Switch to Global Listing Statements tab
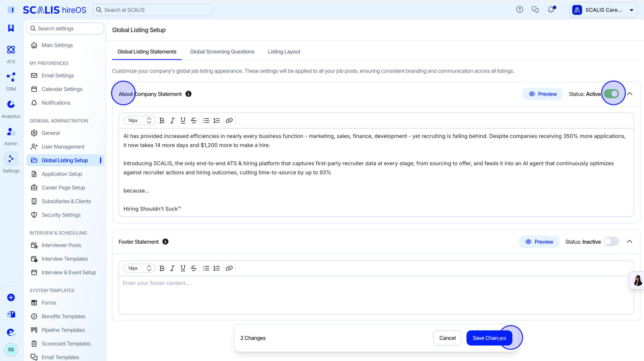Viewport: 644px width, 361px height. pyautogui.click(x=147, y=52)
